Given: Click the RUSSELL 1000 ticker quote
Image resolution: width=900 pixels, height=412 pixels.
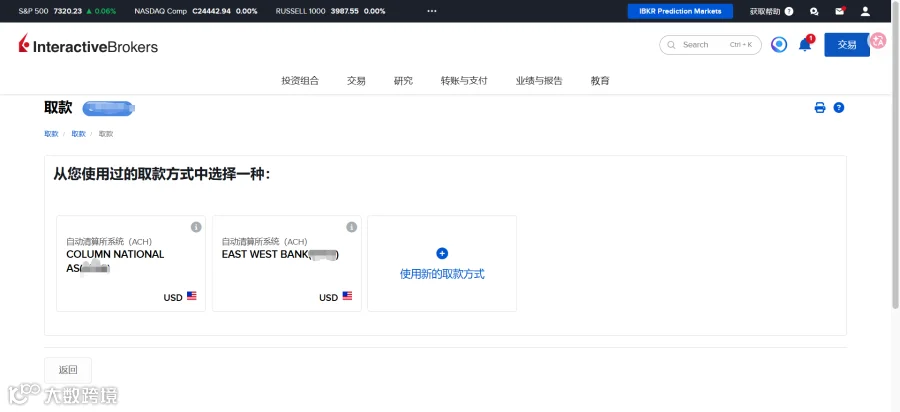Looking at the screenshot, I should pos(330,11).
